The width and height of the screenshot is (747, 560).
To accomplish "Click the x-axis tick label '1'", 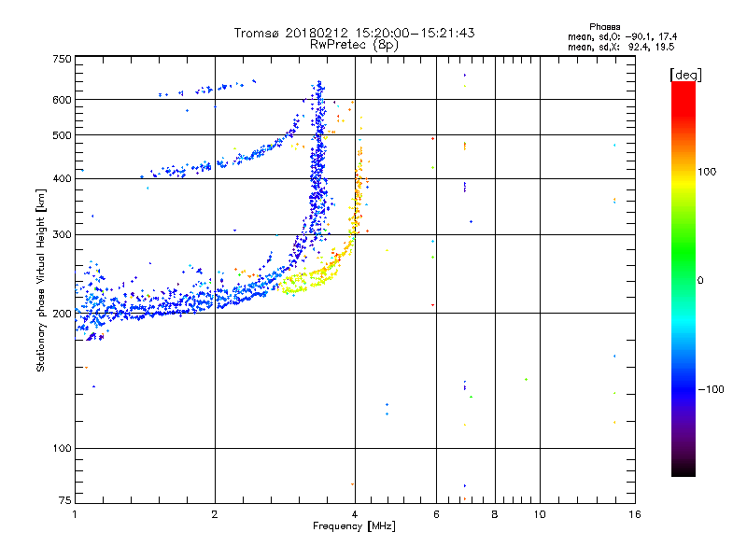I will 75,514.
